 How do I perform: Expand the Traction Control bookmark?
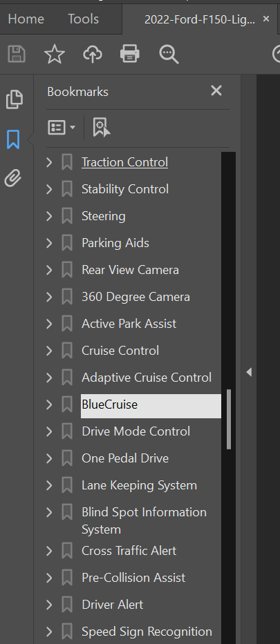coord(49,162)
